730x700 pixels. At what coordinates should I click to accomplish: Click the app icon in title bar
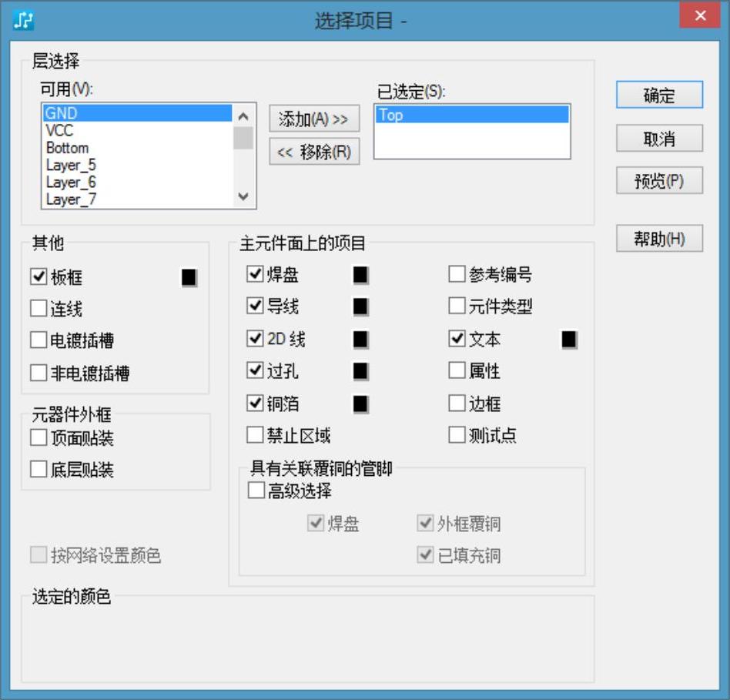(x=23, y=20)
